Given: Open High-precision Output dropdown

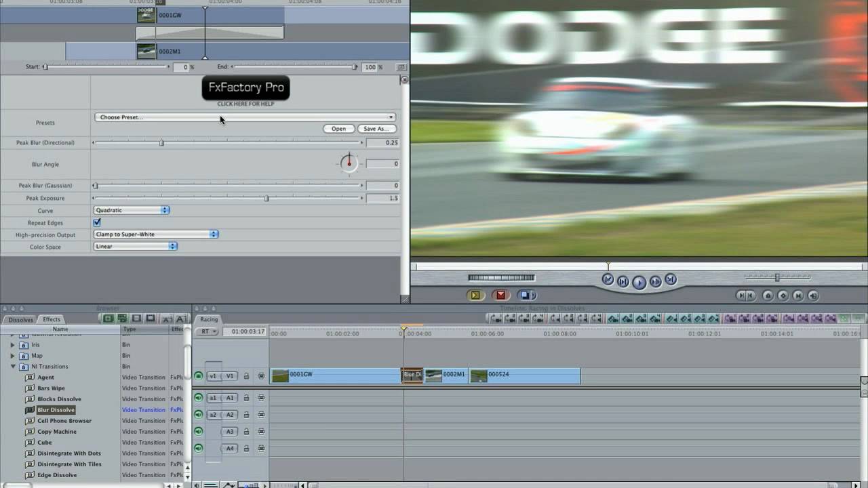Looking at the screenshot, I should [156, 235].
